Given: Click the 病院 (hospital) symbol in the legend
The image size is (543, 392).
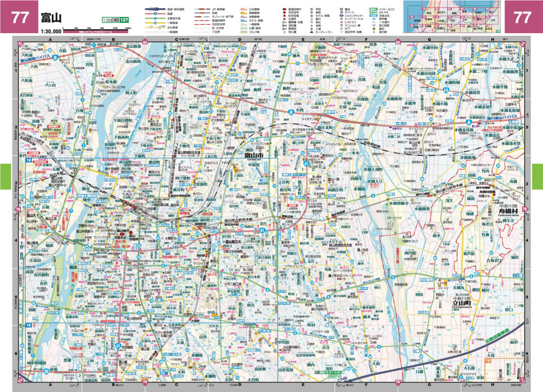Looking at the screenshot, I should coord(312,12).
